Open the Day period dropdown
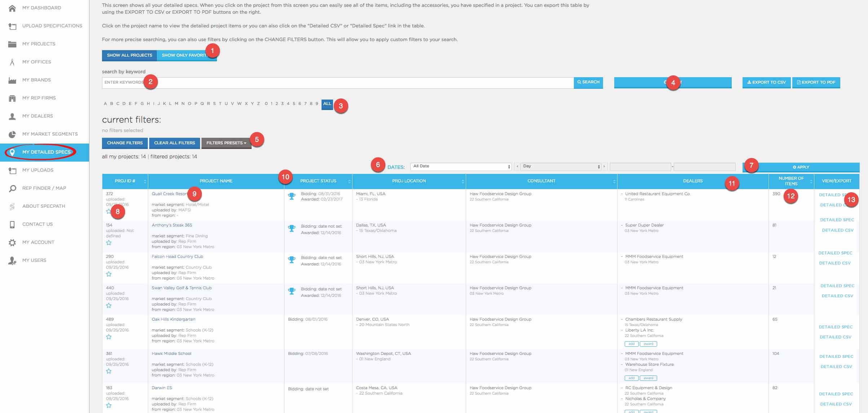The width and height of the screenshot is (868, 413). pyautogui.click(x=561, y=167)
